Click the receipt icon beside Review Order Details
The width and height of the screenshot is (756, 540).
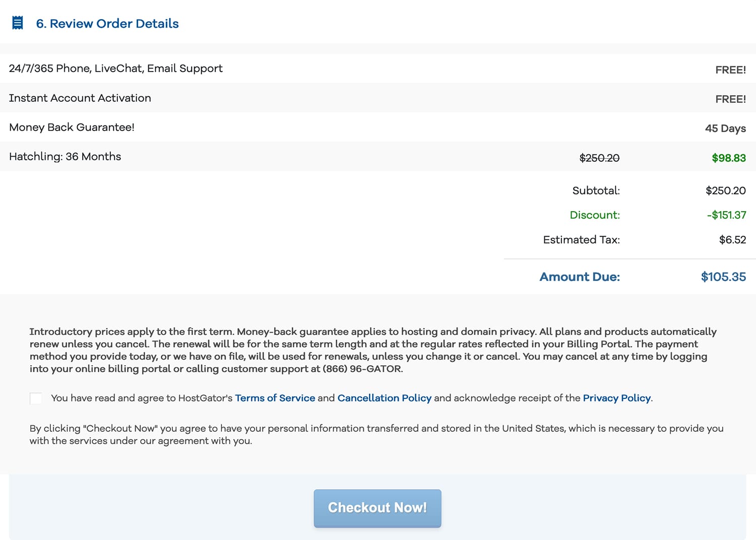[18, 23]
